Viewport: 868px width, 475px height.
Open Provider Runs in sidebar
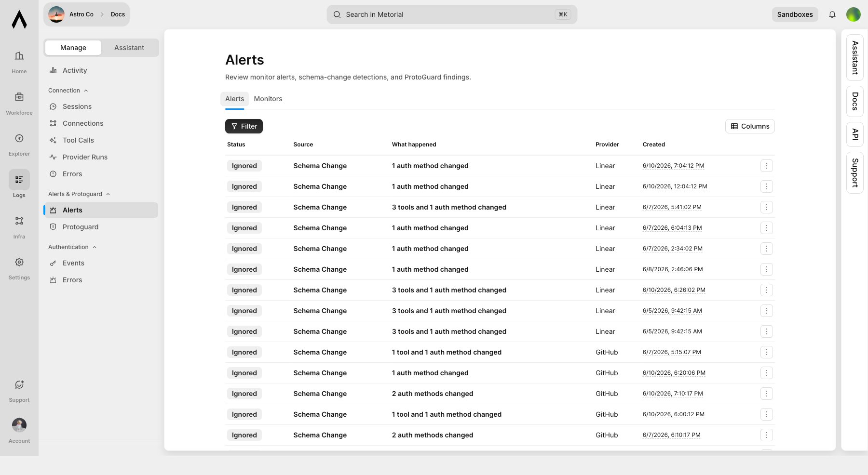click(x=101, y=157)
